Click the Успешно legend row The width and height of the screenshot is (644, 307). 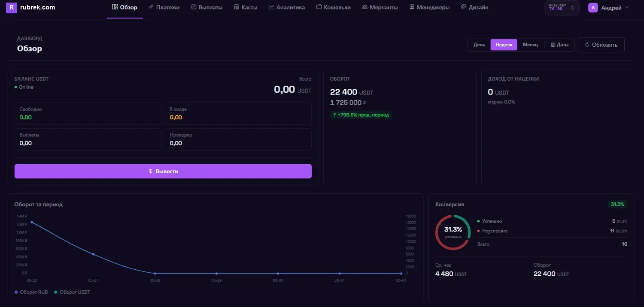click(552, 221)
